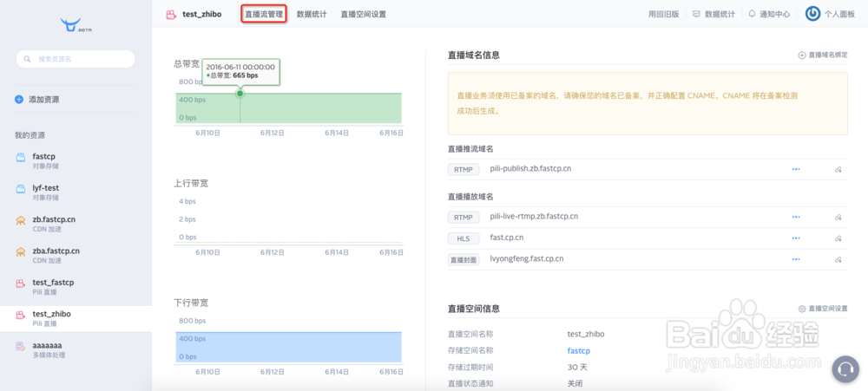Image resolution: width=868 pixels, height=391 pixels.
Task: Click the gear icon of 直播空间设置
Action: [x=801, y=309]
